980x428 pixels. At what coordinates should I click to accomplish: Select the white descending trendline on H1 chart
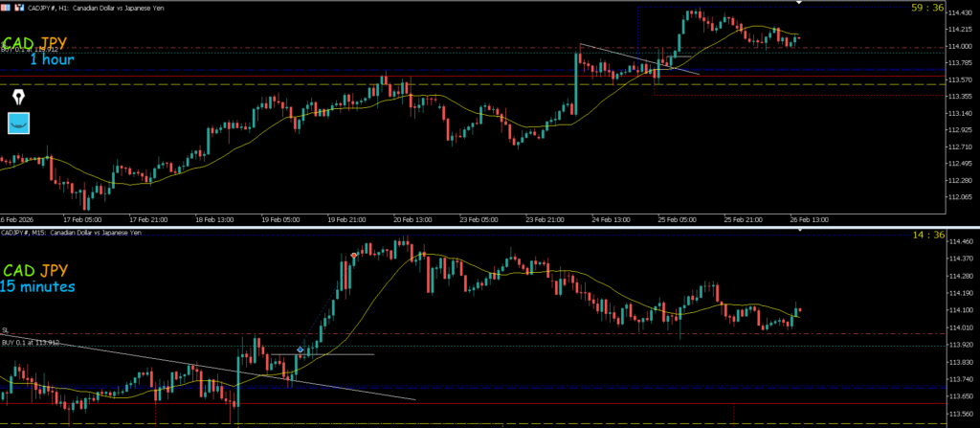pyautogui.click(x=639, y=58)
